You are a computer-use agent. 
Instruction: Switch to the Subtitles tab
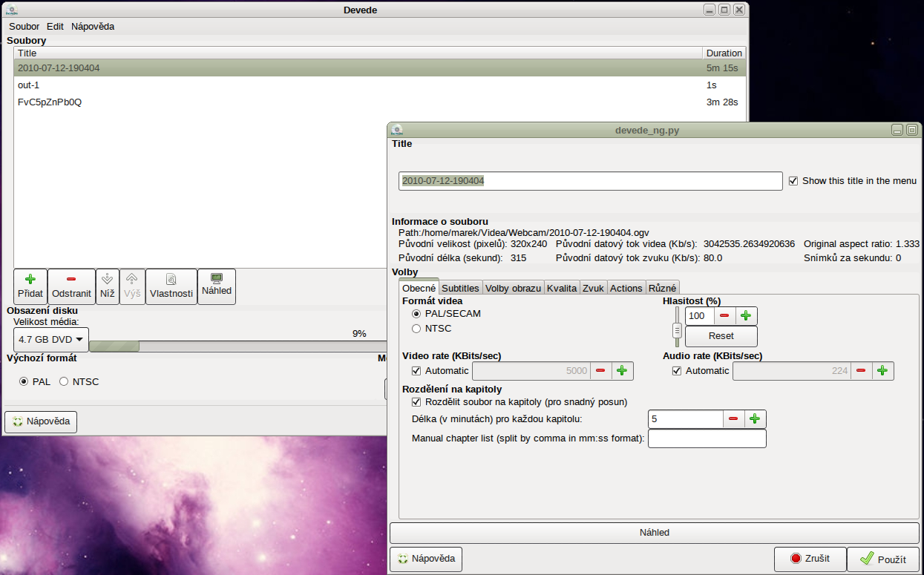point(460,288)
